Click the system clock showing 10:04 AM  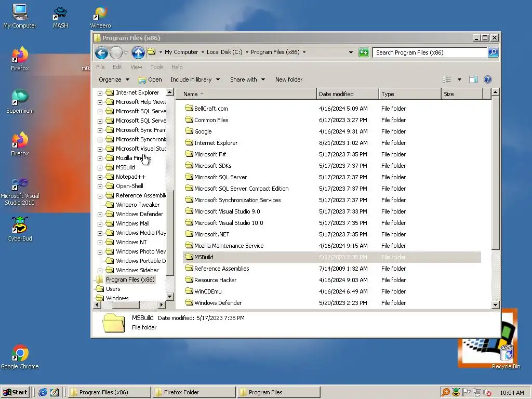(x=512, y=393)
